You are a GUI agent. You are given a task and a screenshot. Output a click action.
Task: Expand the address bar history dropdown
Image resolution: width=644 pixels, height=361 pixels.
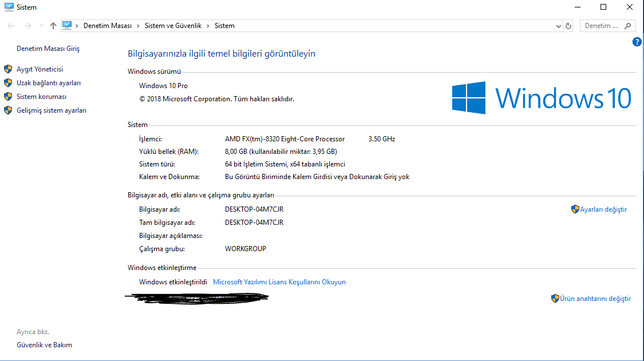(558, 26)
